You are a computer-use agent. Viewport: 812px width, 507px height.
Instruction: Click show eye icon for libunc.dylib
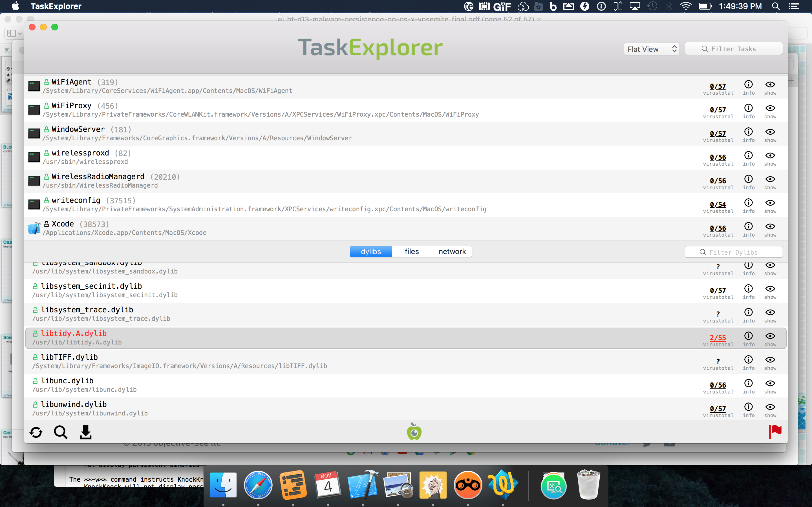pyautogui.click(x=770, y=384)
